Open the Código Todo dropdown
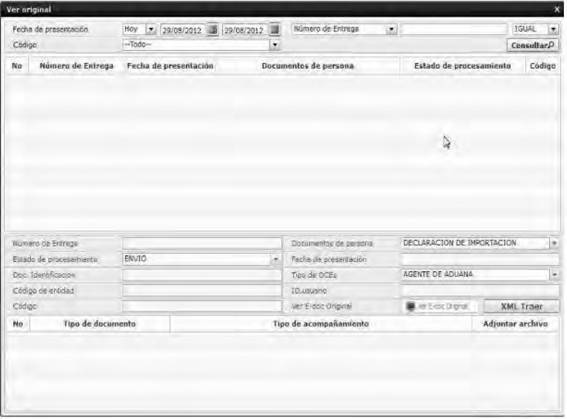 pos(275,45)
